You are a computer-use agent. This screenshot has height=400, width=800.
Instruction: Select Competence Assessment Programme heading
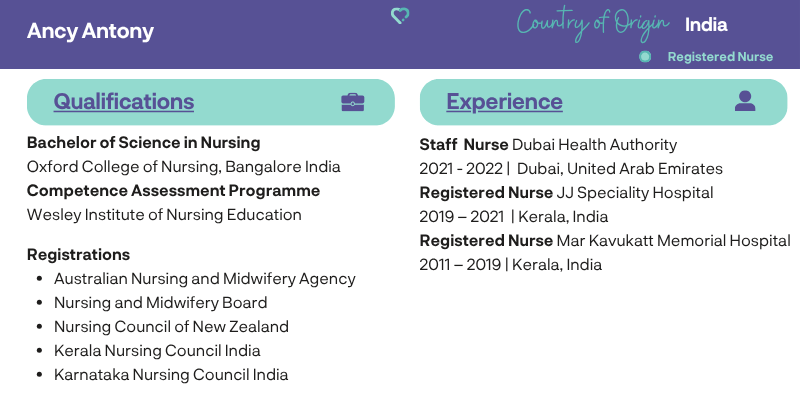pos(173,190)
